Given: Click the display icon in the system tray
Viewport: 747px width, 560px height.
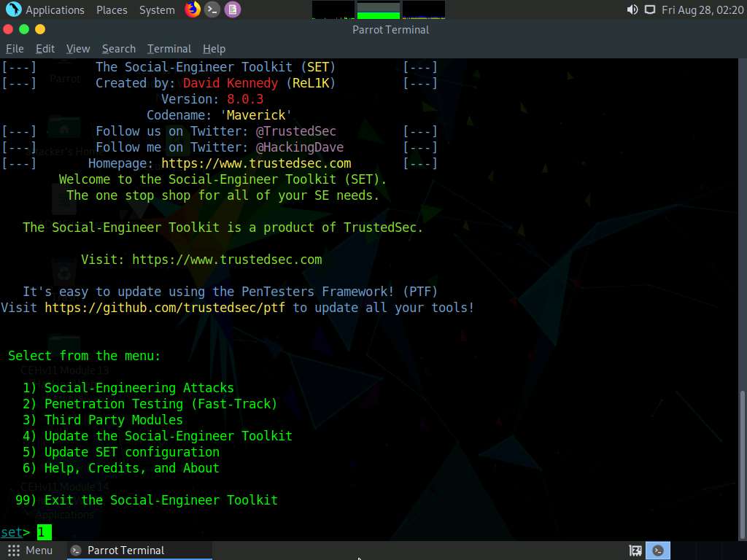Looking at the screenshot, I should 649,9.
